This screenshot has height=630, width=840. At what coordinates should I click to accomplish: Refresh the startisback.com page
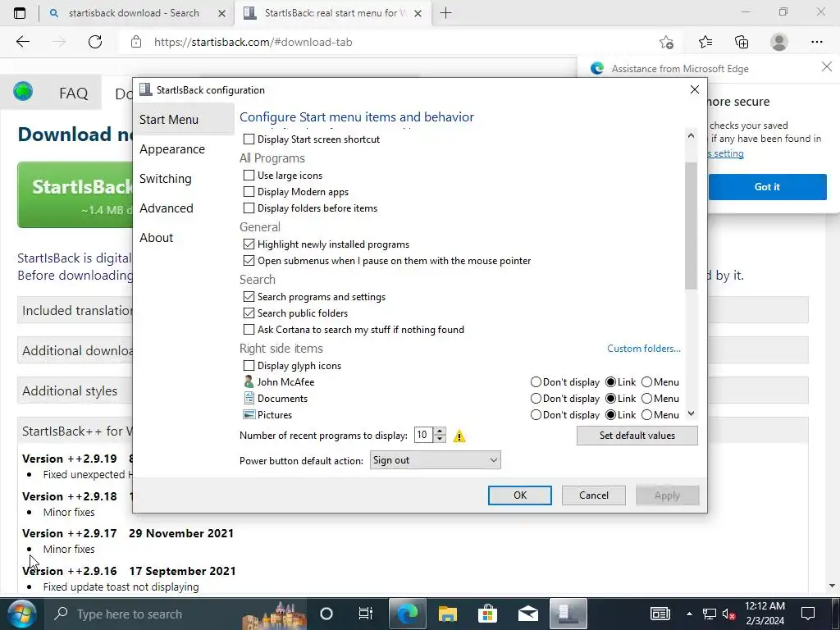point(95,42)
